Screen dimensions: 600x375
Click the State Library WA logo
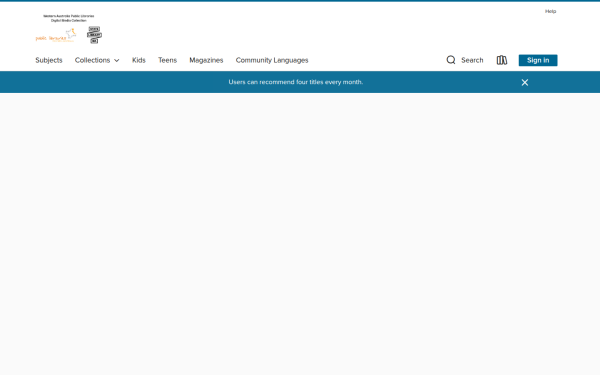coord(94,35)
